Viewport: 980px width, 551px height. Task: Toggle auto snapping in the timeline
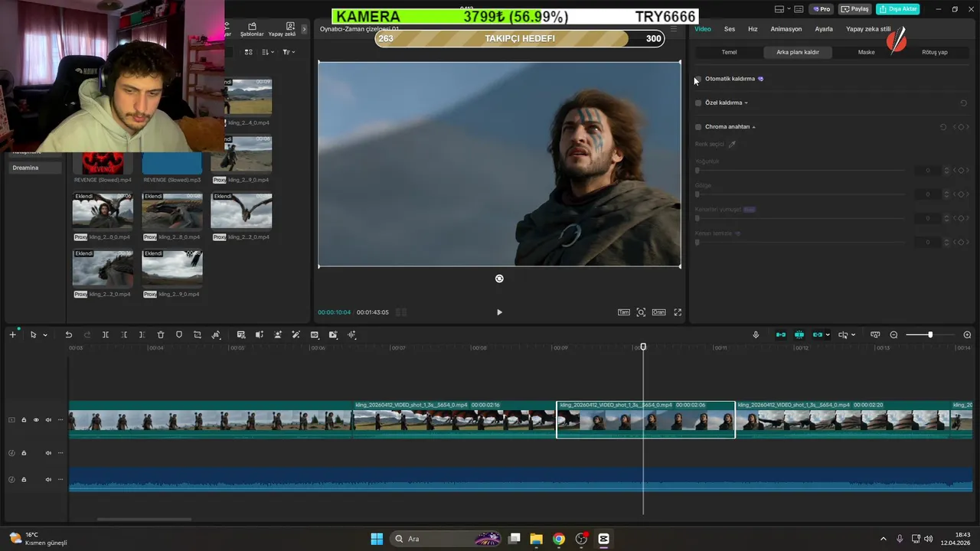(799, 335)
